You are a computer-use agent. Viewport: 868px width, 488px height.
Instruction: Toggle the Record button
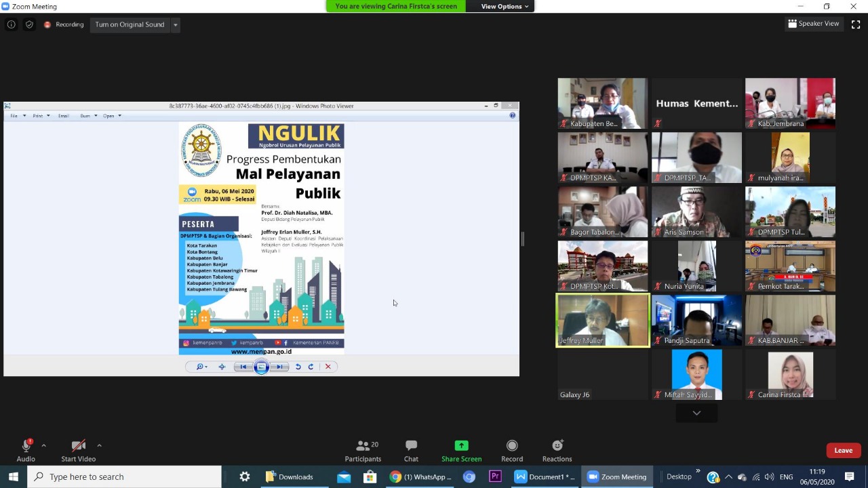point(512,451)
